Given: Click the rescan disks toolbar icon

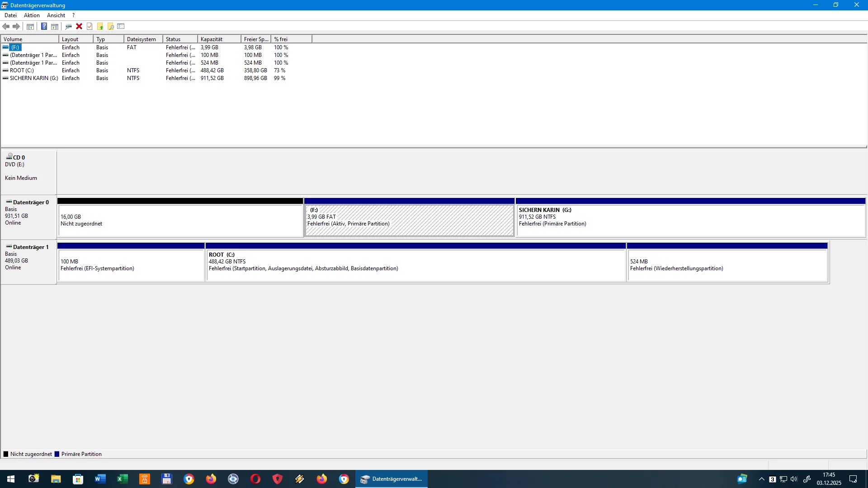Looking at the screenshot, I should pyautogui.click(x=68, y=26).
